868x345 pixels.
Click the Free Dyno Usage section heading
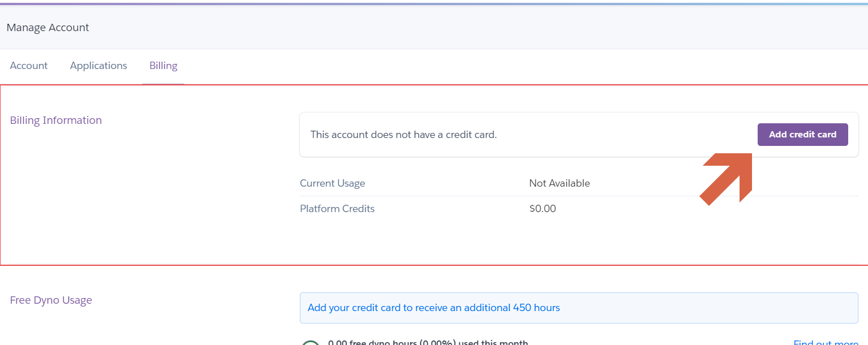pyautogui.click(x=51, y=300)
